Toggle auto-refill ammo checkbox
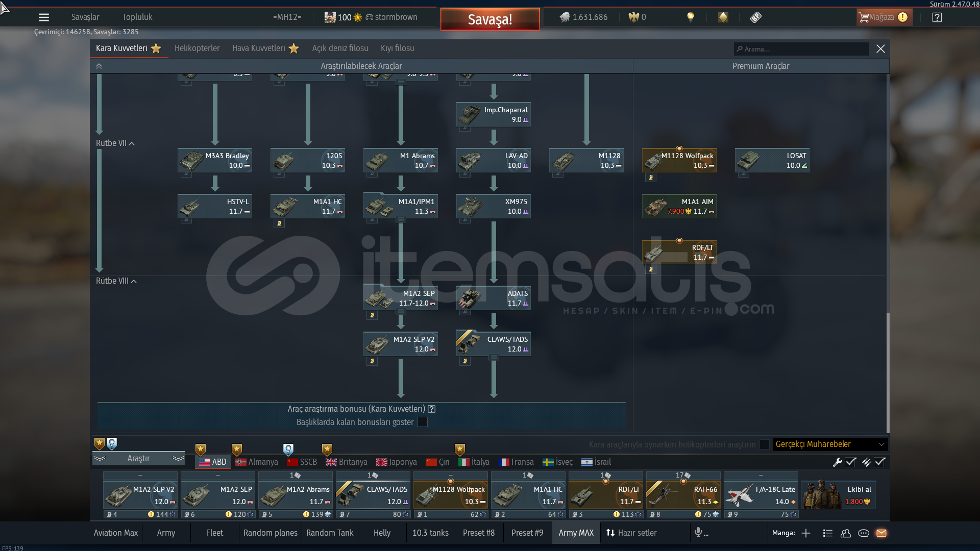Image resolution: width=980 pixels, height=551 pixels. point(879,462)
